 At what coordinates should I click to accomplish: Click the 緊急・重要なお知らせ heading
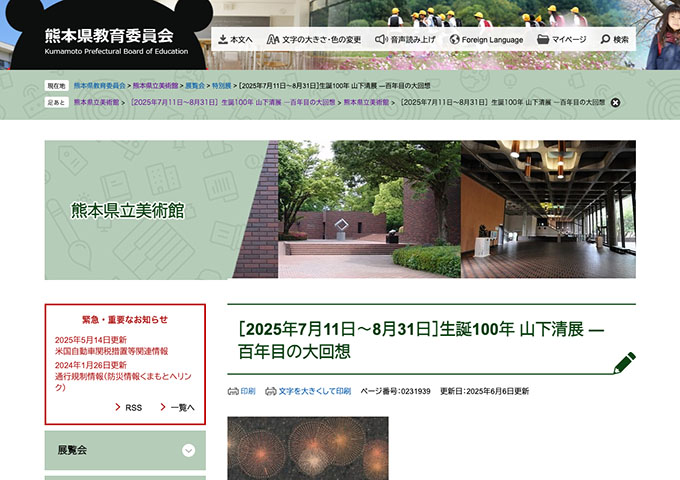[x=125, y=320]
